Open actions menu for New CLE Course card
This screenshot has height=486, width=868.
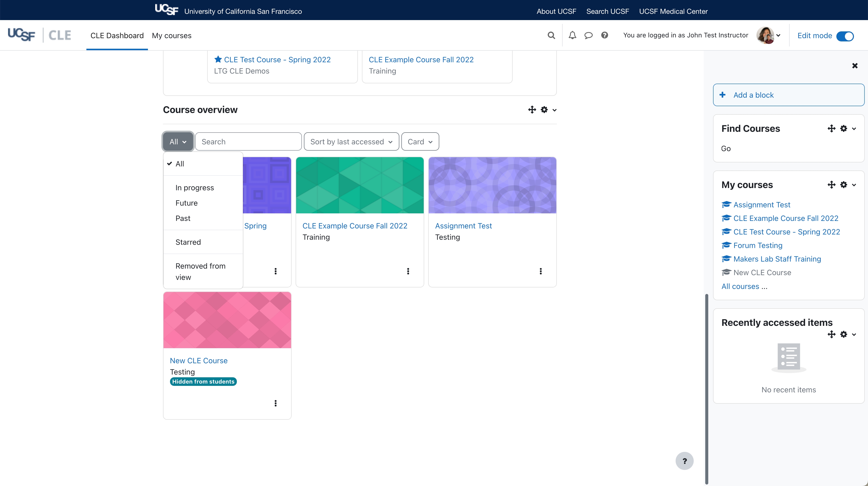(275, 403)
